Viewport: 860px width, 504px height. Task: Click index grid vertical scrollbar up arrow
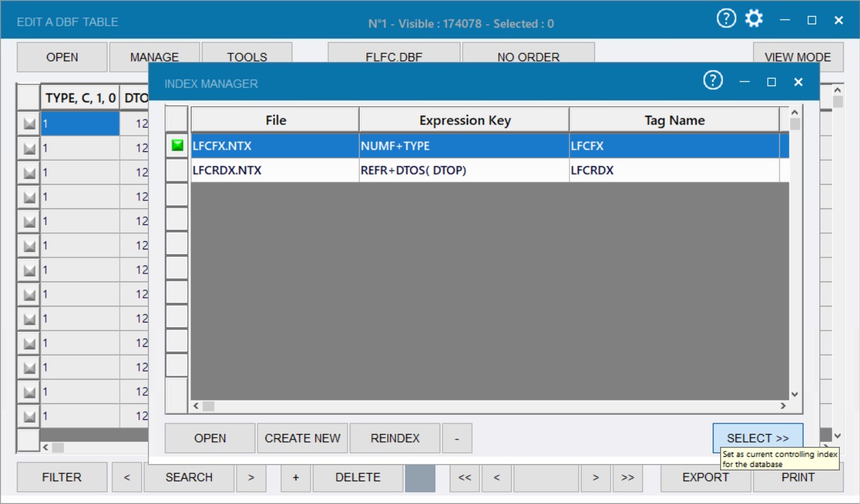(x=795, y=112)
